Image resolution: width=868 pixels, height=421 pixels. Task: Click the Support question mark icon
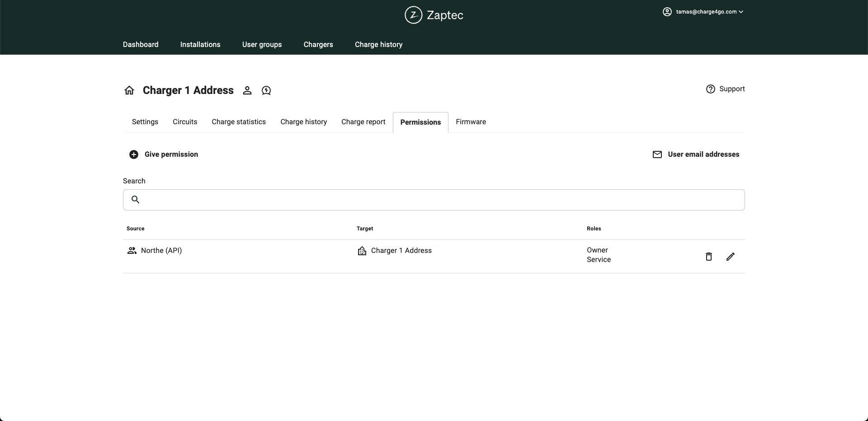tap(711, 89)
